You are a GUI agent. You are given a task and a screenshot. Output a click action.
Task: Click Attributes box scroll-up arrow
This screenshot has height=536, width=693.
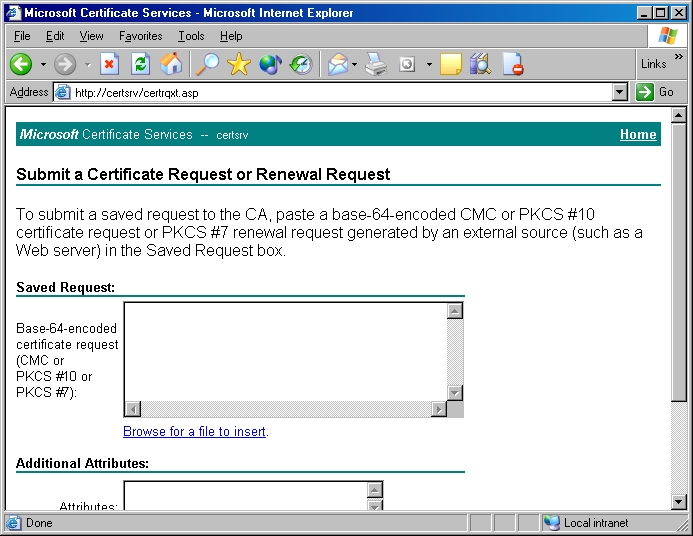pyautogui.click(x=375, y=490)
